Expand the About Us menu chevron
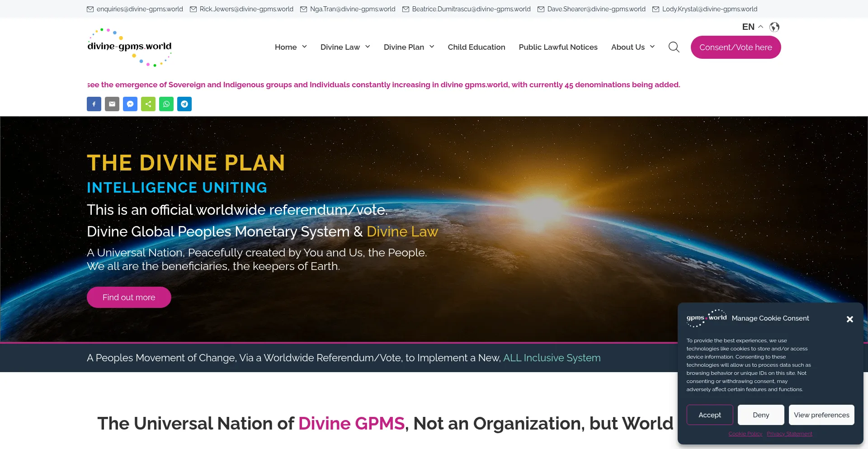Screen dimensions: 868x449 click(652, 47)
